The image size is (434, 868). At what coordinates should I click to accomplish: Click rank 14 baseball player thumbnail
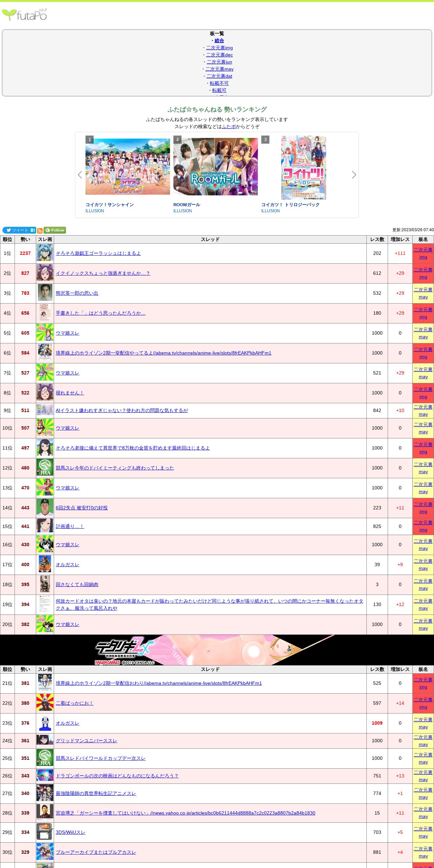pos(45,508)
